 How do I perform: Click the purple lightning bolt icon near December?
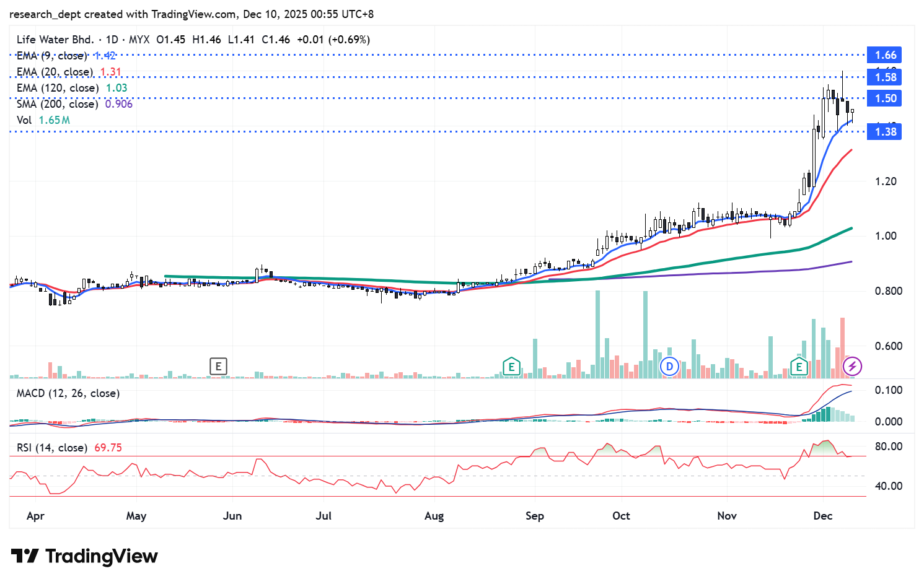pyautogui.click(x=852, y=367)
